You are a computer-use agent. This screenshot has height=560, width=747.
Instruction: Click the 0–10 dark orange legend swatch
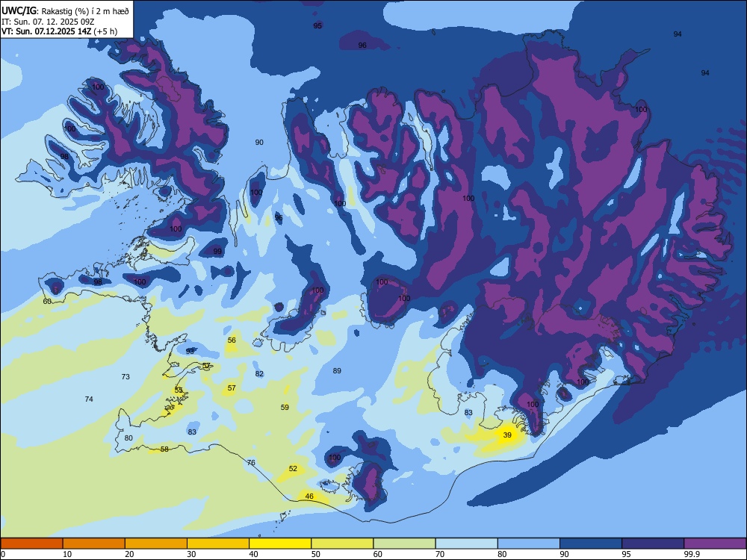click(31, 544)
